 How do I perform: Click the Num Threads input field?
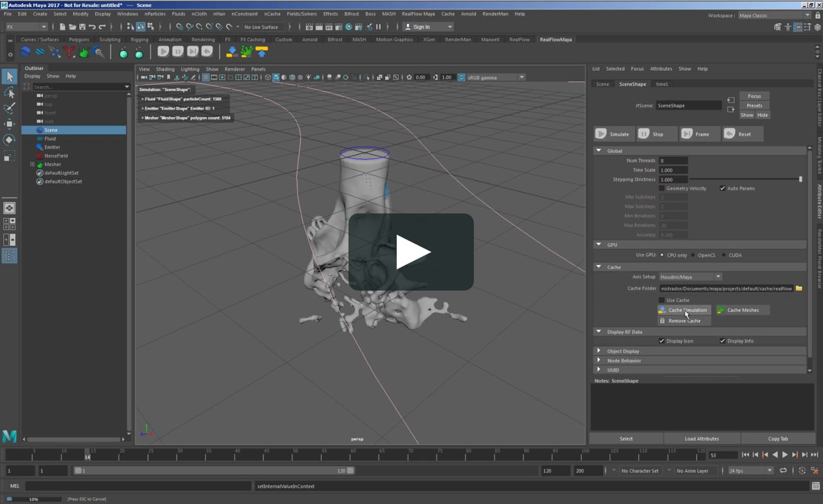[x=673, y=161]
